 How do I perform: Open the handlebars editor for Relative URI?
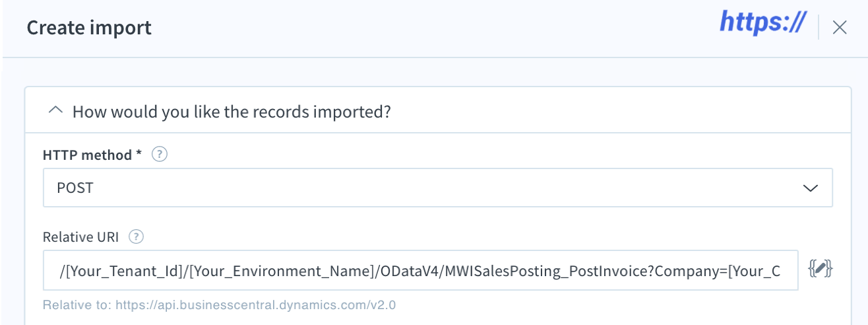[x=821, y=269]
